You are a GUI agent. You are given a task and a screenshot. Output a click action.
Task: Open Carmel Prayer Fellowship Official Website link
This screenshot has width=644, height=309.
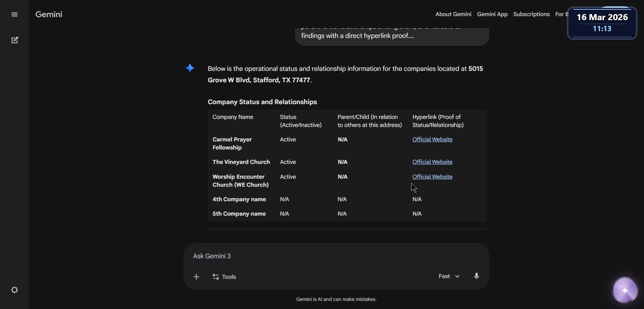coord(432,139)
